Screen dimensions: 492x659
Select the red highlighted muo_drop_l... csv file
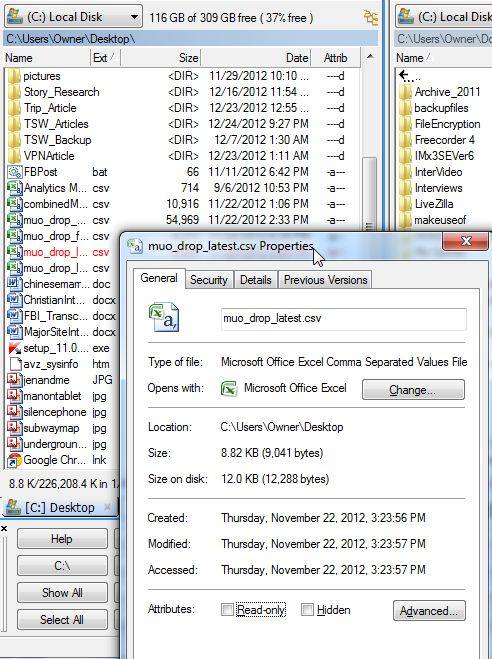click(x=59, y=252)
